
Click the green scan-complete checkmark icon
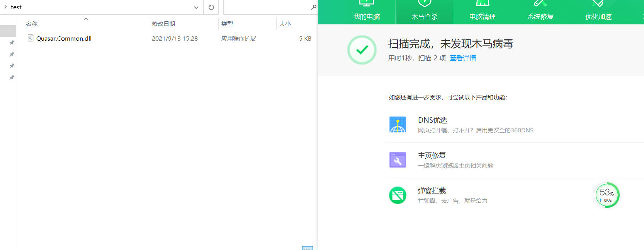point(362,50)
